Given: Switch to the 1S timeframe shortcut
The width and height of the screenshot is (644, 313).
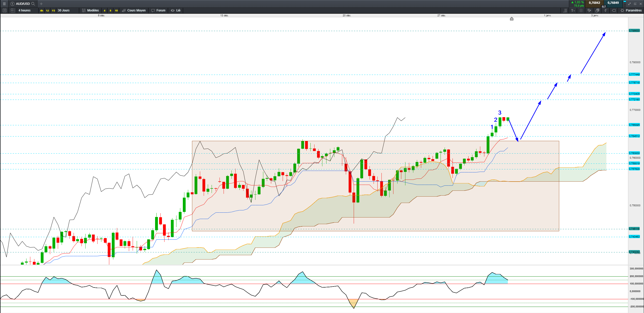Looking at the screenshot, I should (53, 10).
